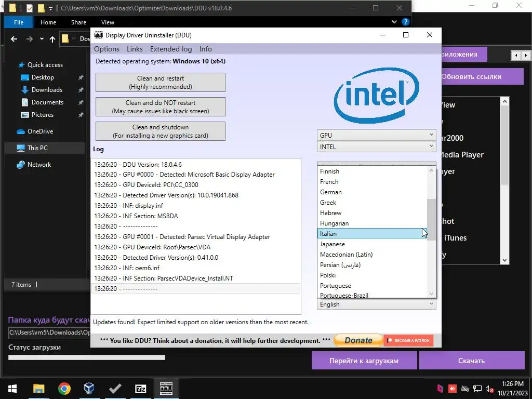The width and height of the screenshot is (532, 399).
Task: Click File Explorer help icon
Action: (x=405, y=22)
